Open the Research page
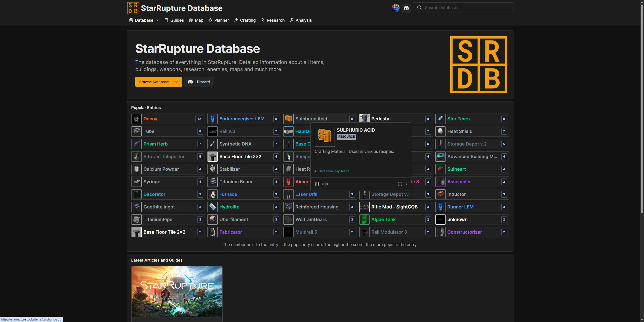 273,20
